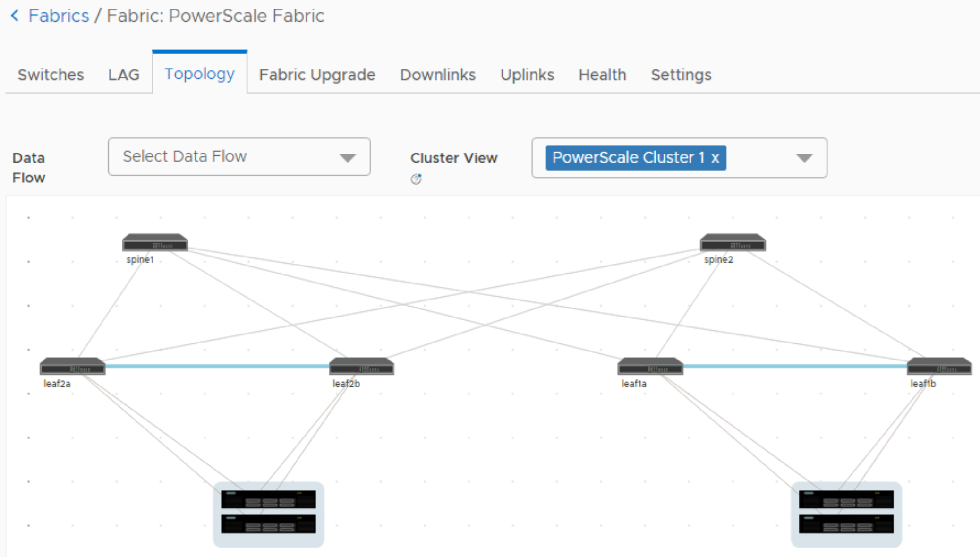Click the spine2 label text
The height and width of the screenshot is (557, 980).
tap(718, 259)
